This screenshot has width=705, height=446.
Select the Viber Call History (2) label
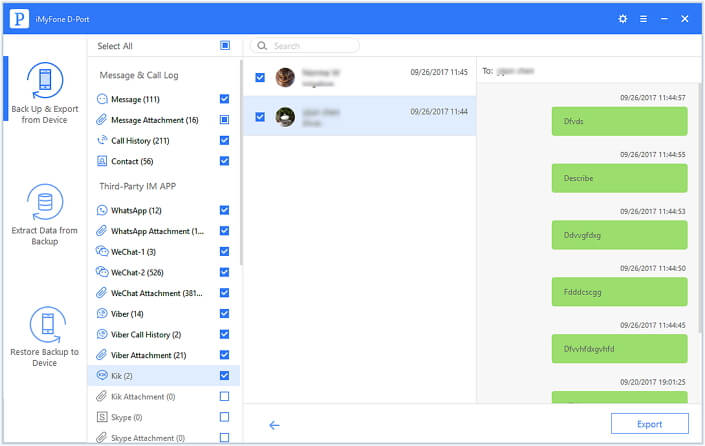[x=146, y=334]
